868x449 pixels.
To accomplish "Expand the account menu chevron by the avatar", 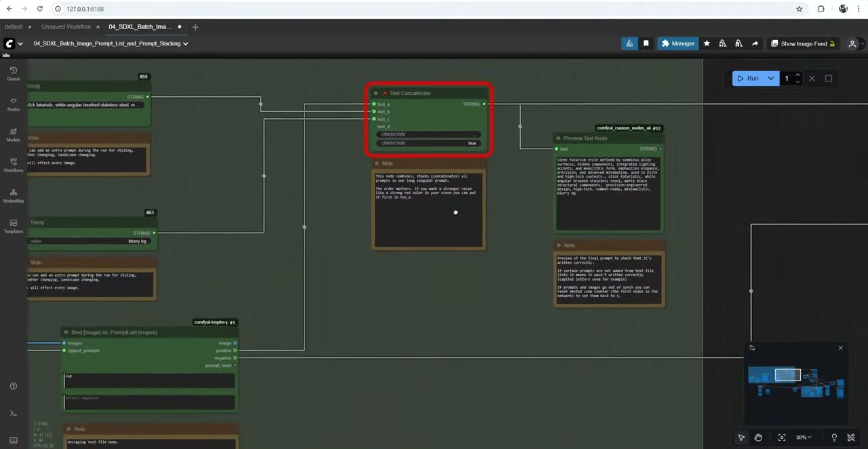I will click(861, 43).
